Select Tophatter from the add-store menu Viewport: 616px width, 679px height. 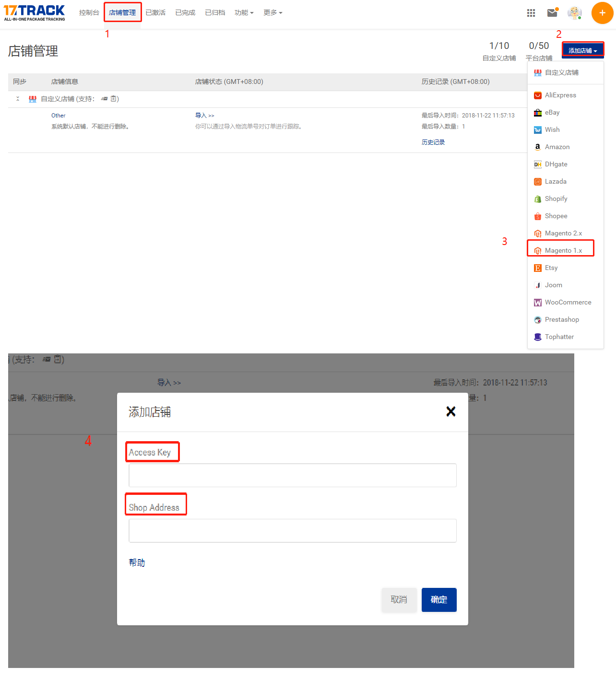566,337
